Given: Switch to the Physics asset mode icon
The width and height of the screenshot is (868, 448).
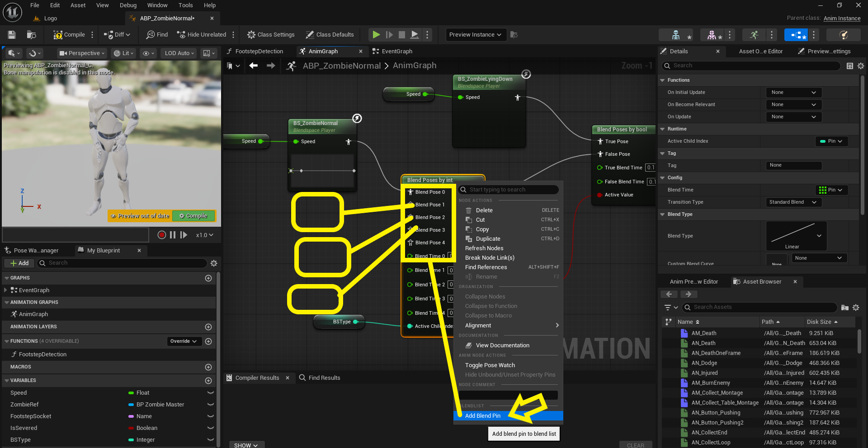Looking at the screenshot, I should 843,35.
